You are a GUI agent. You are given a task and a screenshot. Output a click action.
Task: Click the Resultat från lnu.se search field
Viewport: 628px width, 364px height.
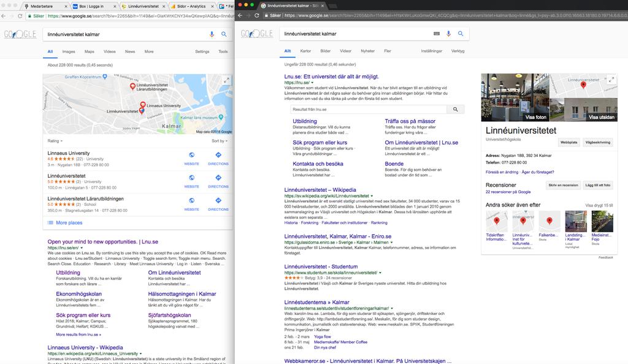coord(369,109)
